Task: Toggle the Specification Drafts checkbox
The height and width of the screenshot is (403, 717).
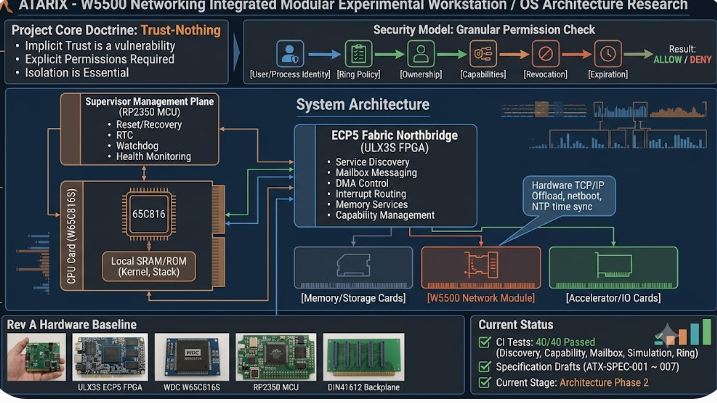Action: pyautogui.click(x=484, y=366)
